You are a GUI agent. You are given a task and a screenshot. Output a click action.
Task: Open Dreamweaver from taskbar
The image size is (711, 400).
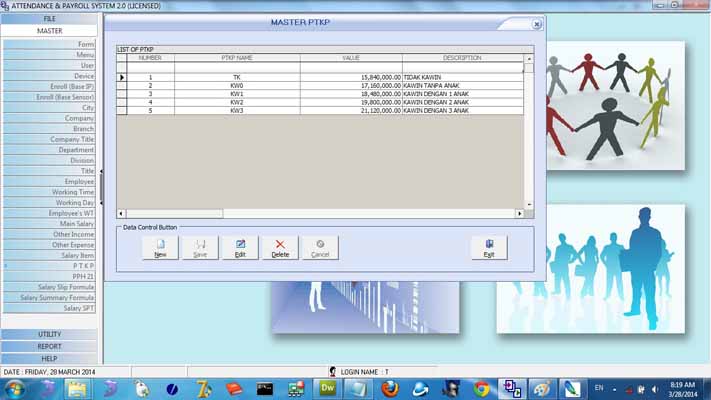[326, 389]
